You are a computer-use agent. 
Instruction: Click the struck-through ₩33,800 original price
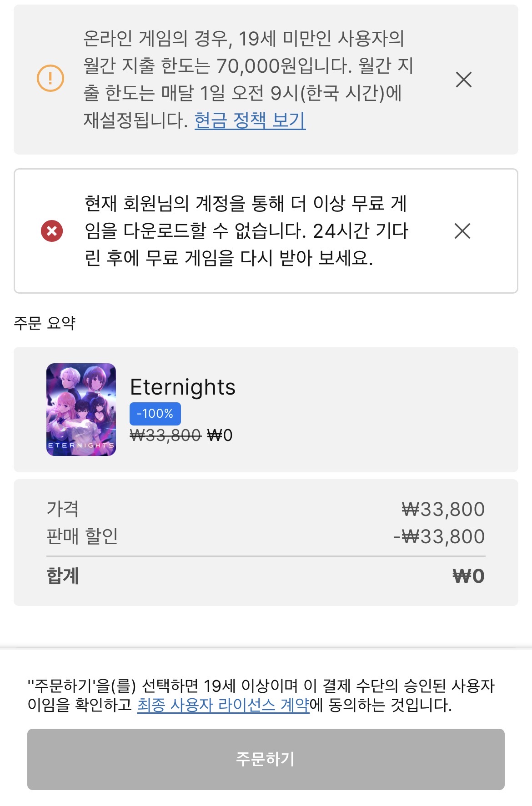(166, 436)
